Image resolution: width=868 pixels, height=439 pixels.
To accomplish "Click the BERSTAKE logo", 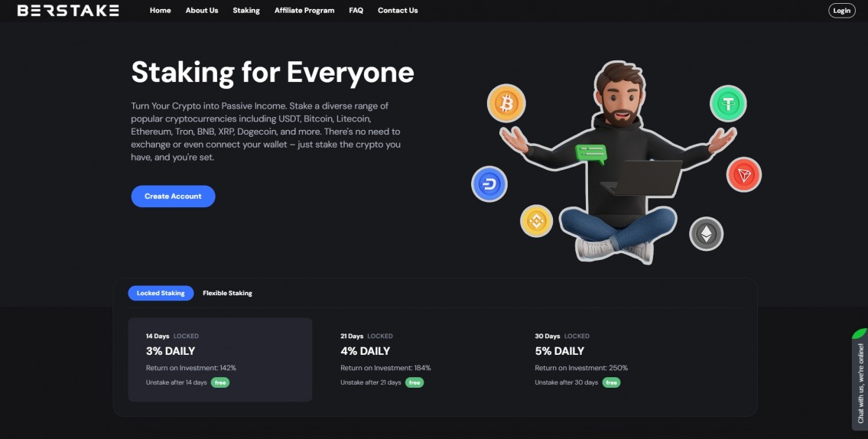I will click(x=68, y=11).
